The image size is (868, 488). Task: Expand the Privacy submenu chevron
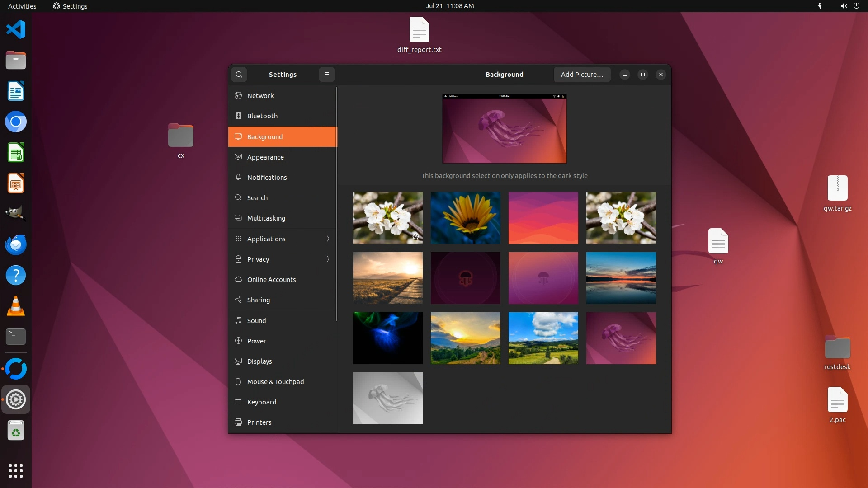tap(328, 259)
